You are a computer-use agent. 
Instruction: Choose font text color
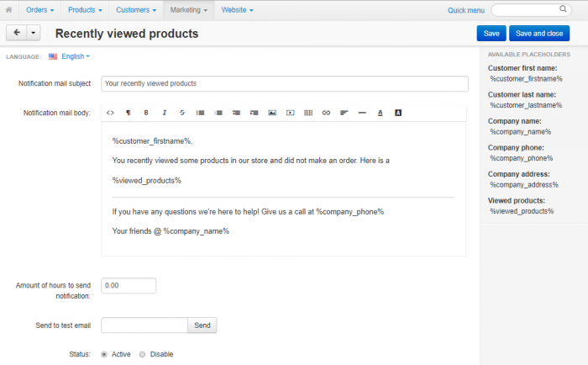[x=381, y=113]
